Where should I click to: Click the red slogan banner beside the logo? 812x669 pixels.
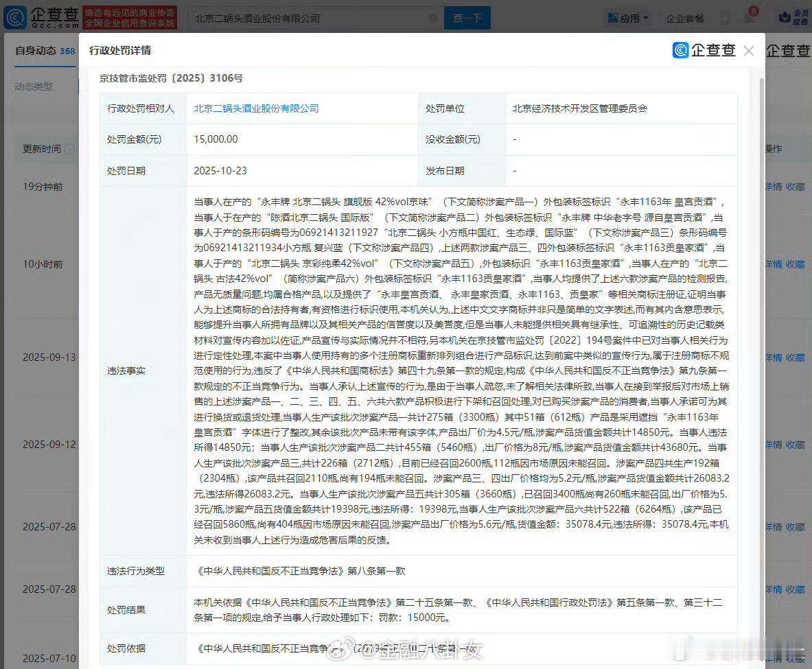tap(130, 18)
